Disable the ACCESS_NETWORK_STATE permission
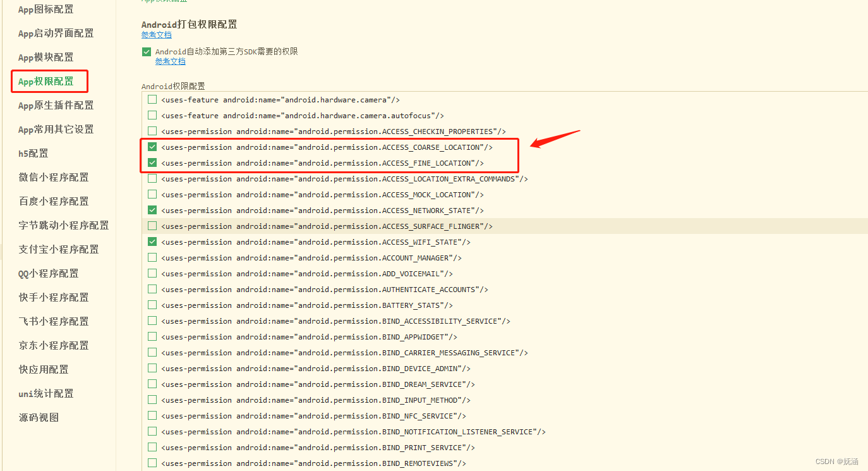Screen dimensions: 868x471 [x=152, y=210]
